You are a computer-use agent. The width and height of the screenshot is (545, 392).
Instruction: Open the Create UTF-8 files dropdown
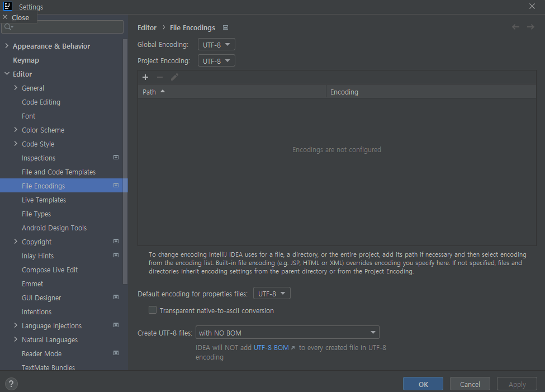(287, 333)
